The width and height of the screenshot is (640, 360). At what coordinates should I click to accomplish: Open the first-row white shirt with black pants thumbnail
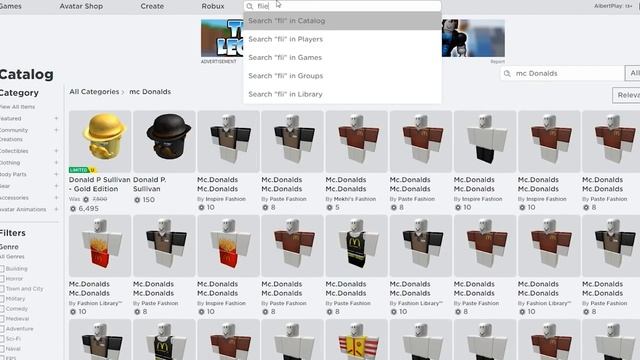[x=485, y=141]
